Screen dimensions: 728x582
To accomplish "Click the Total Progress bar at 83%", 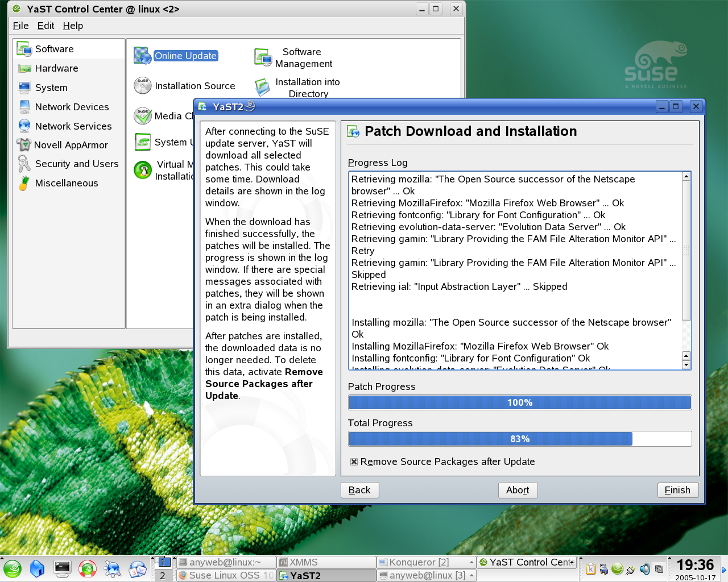I will point(520,439).
